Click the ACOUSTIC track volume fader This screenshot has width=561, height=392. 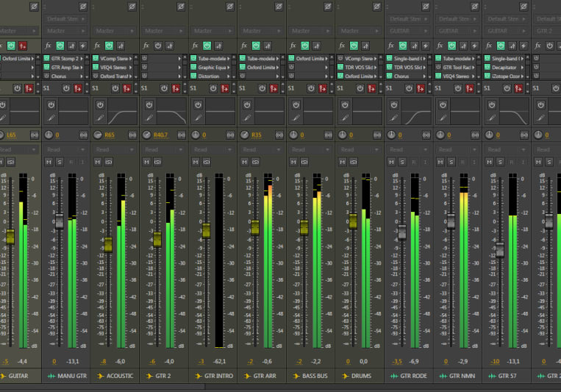[108, 245]
